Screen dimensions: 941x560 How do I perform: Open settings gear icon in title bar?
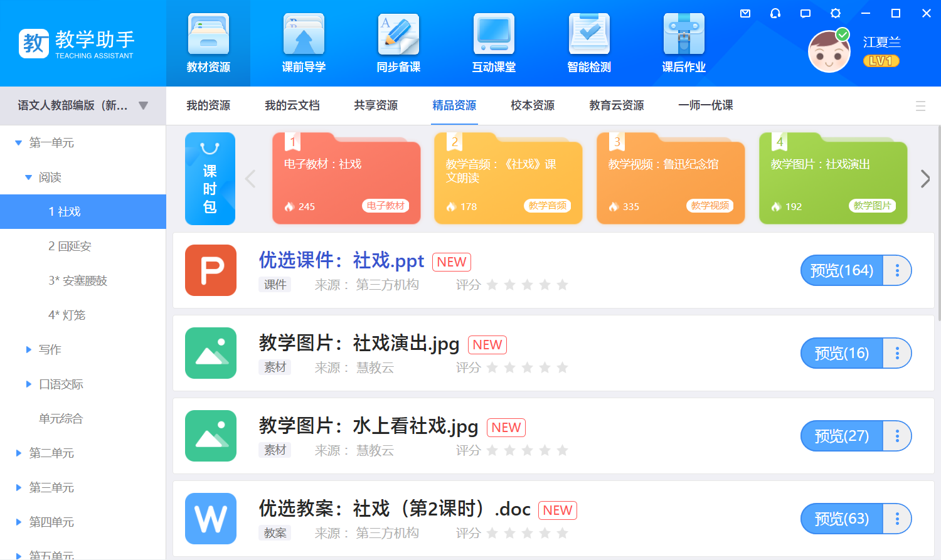click(836, 13)
